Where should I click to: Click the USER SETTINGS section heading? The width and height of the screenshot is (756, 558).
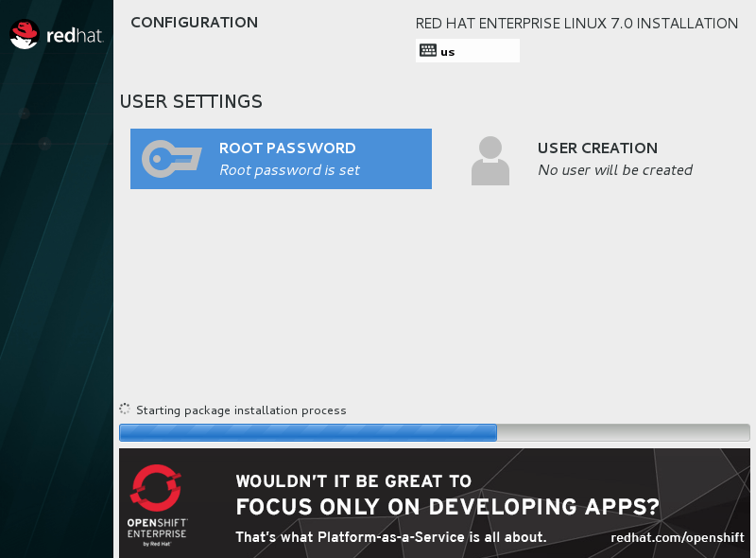[x=191, y=101]
